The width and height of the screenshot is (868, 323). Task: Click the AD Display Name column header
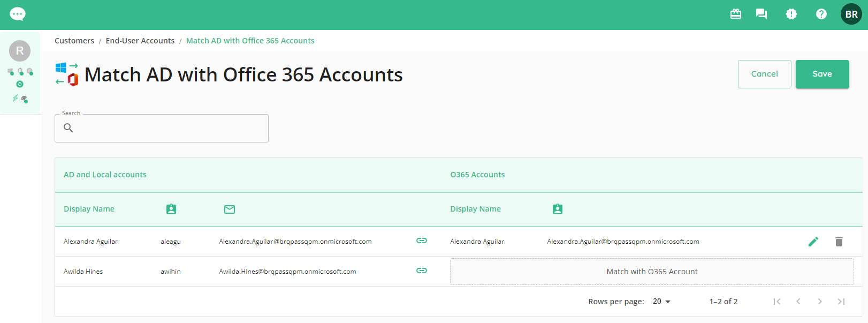pyautogui.click(x=89, y=209)
